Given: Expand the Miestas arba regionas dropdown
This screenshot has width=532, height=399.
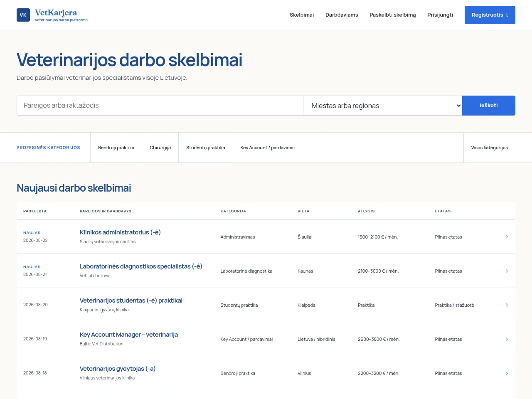Looking at the screenshot, I should [x=383, y=106].
